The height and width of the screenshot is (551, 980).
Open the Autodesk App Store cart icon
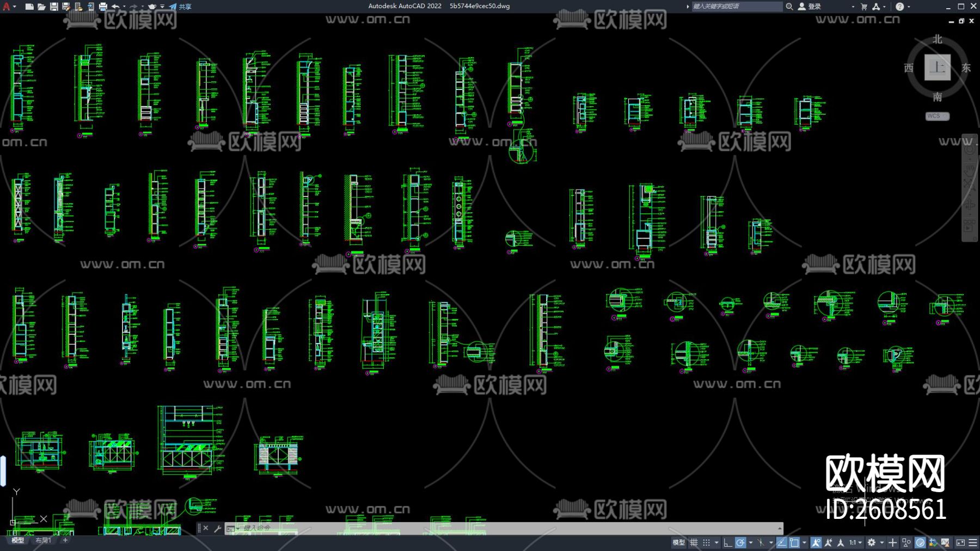[864, 7]
